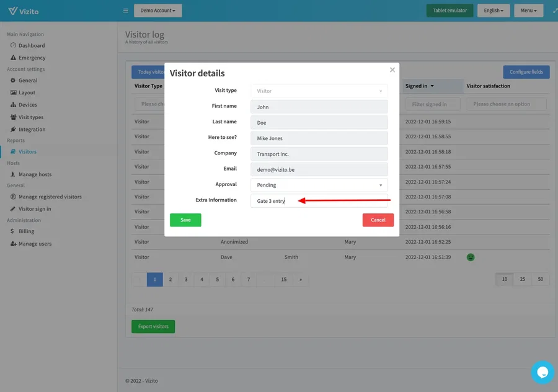
Task: Open the Billing page
Action: pos(13,232)
